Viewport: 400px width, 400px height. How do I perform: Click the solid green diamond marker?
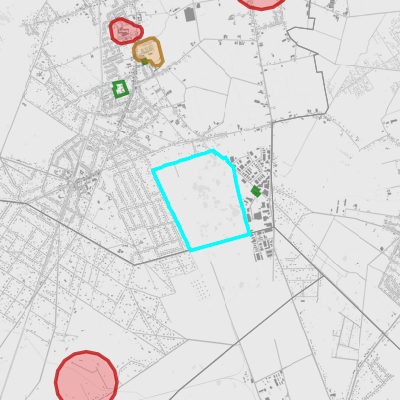[256, 191]
